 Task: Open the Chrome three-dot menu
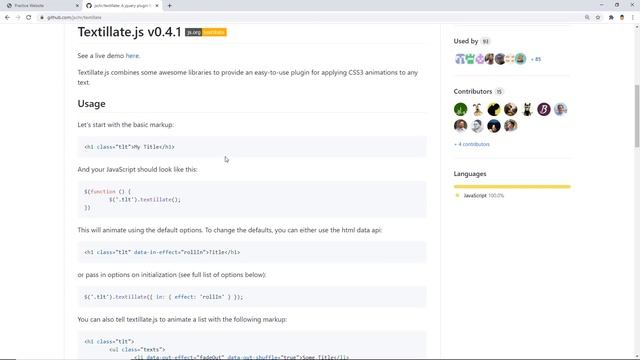tap(633, 18)
